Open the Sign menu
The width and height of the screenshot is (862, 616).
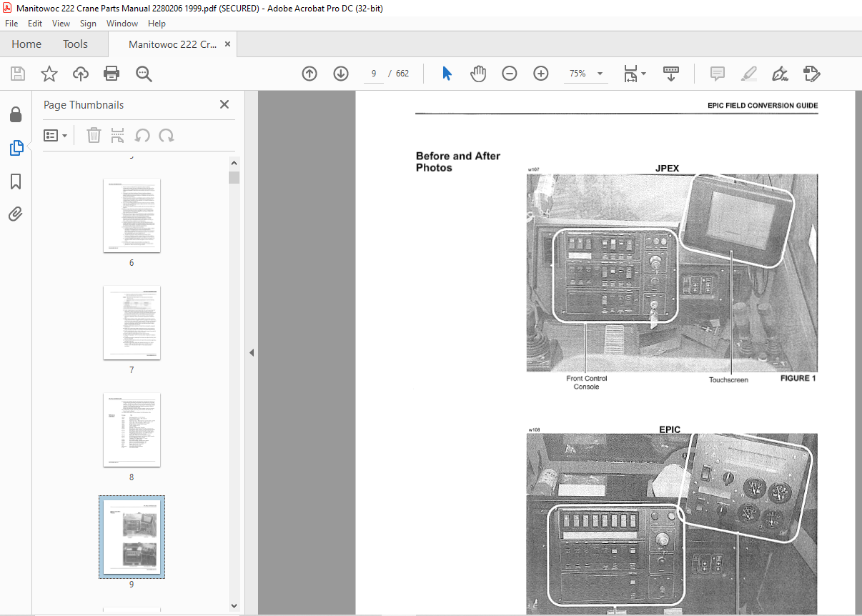click(x=89, y=24)
